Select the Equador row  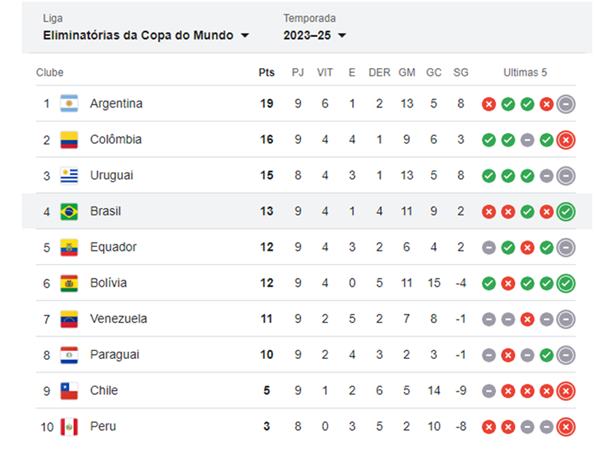[x=300, y=247]
